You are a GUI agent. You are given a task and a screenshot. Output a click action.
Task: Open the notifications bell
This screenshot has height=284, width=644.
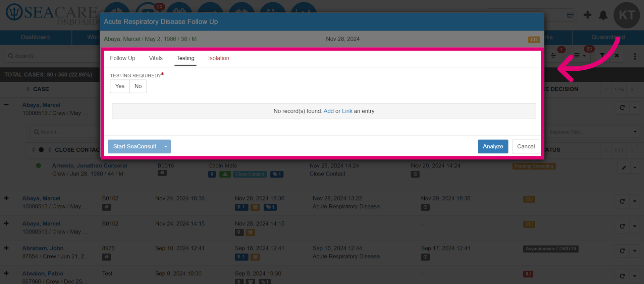pos(603,15)
